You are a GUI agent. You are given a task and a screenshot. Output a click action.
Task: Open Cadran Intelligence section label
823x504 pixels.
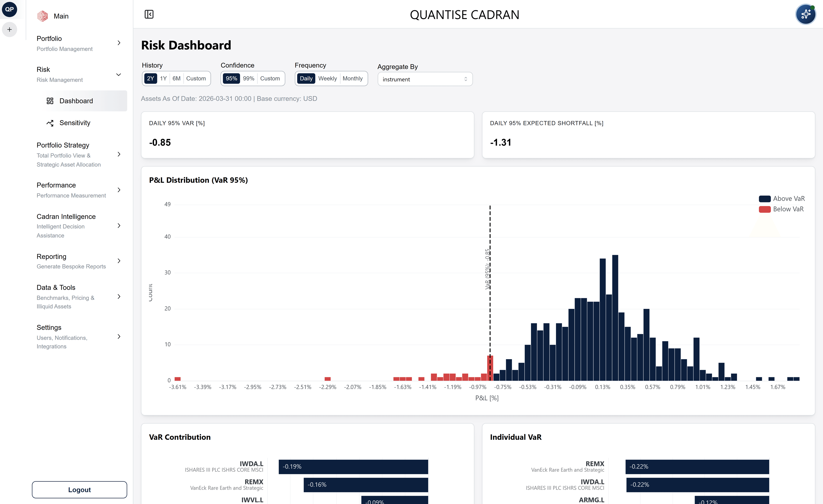(x=66, y=216)
